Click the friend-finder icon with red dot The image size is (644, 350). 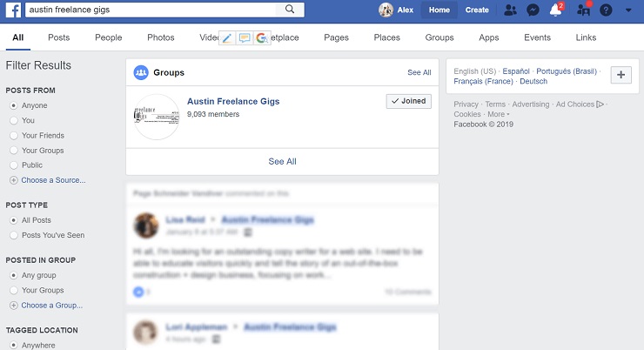[583, 10]
